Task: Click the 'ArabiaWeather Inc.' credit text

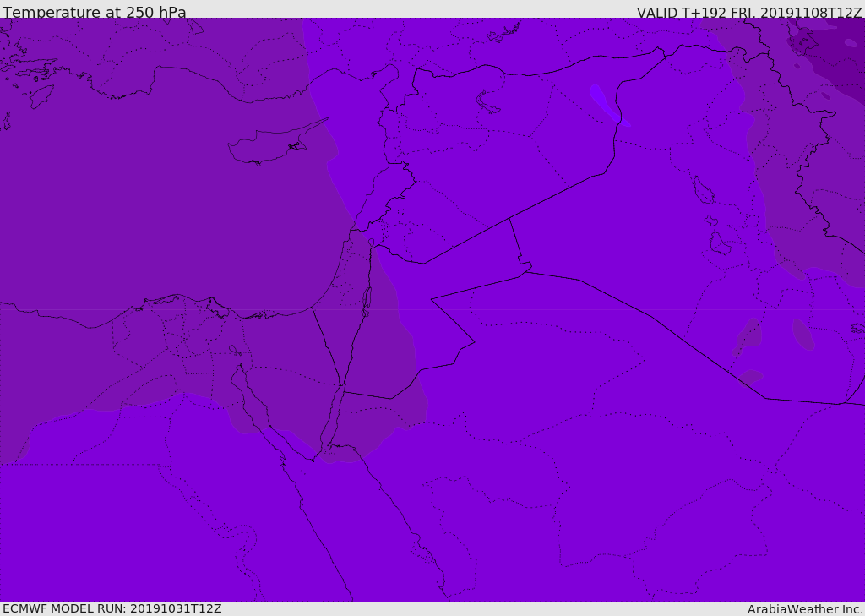Action: [806, 609]
